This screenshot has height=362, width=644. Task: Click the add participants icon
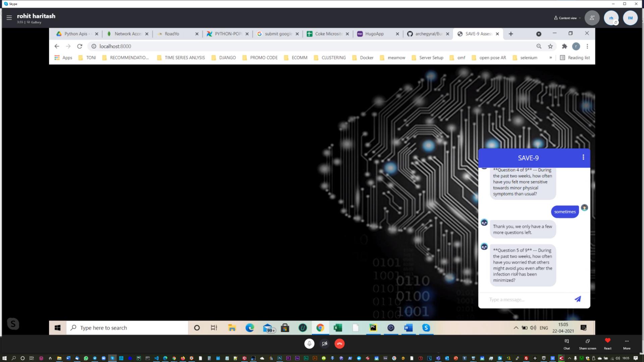click(592, 18)
